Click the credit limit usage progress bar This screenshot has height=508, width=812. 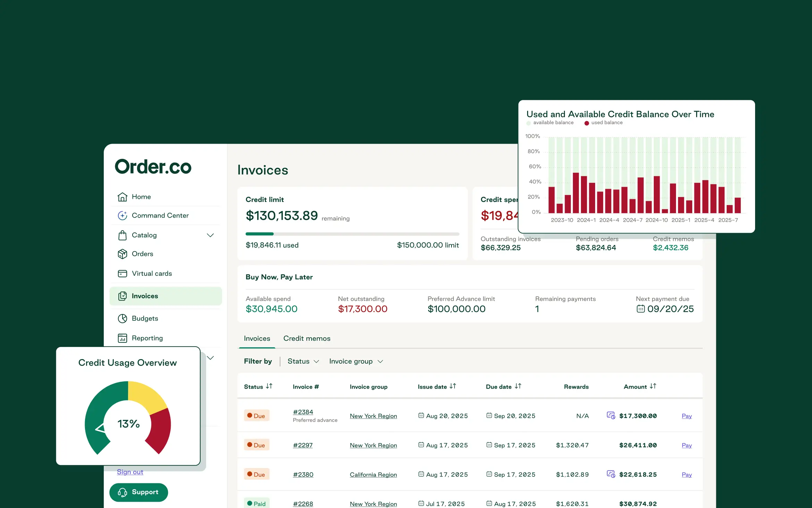click(352, 234)
